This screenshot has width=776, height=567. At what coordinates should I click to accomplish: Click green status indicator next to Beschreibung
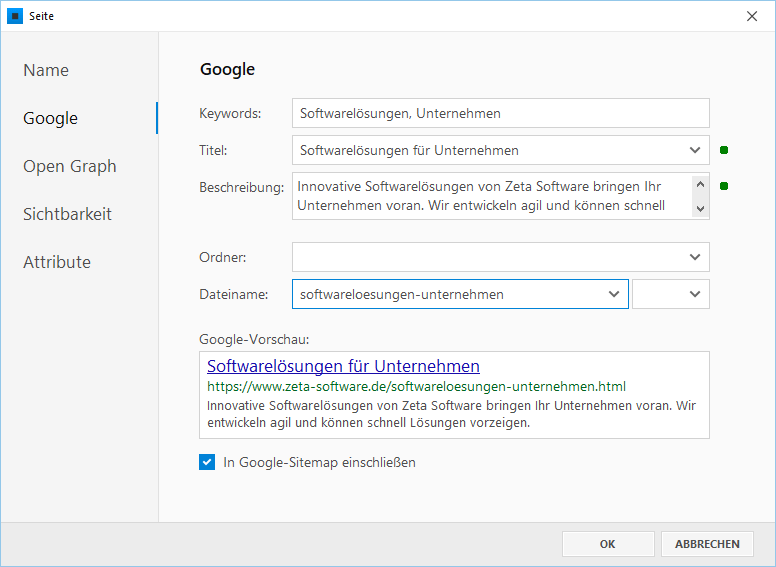(x=724, y=186)
